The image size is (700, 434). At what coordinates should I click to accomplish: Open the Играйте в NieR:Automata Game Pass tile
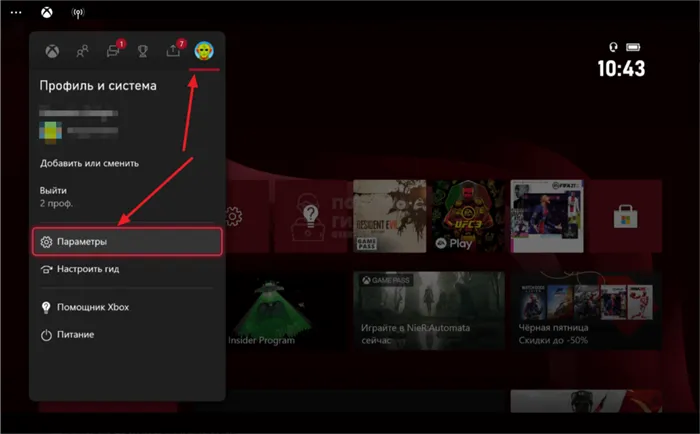(429, 311)
